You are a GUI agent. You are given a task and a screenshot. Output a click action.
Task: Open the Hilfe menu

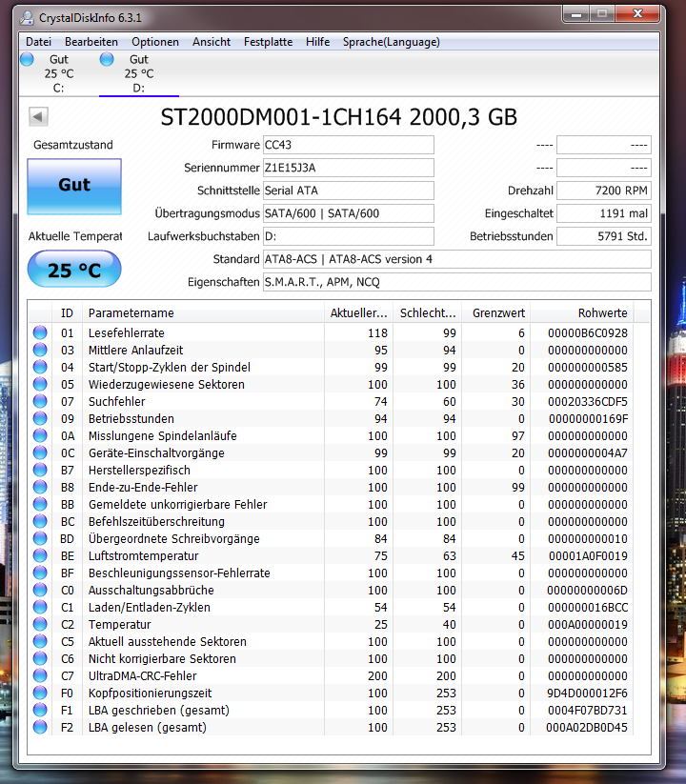click(317, 42)
